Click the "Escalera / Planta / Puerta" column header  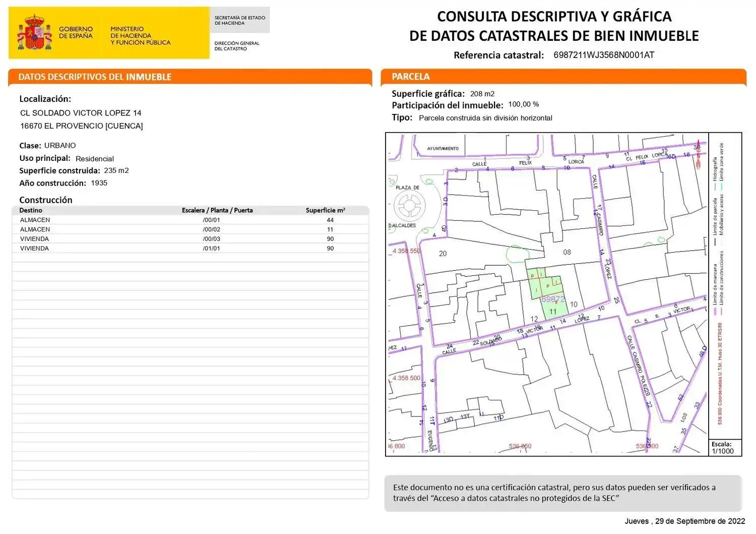point(217,210)
